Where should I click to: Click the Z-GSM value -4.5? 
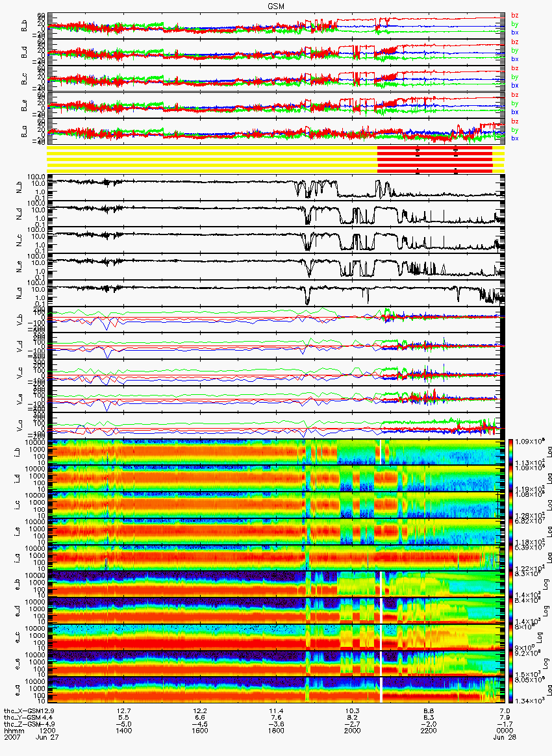200,724
